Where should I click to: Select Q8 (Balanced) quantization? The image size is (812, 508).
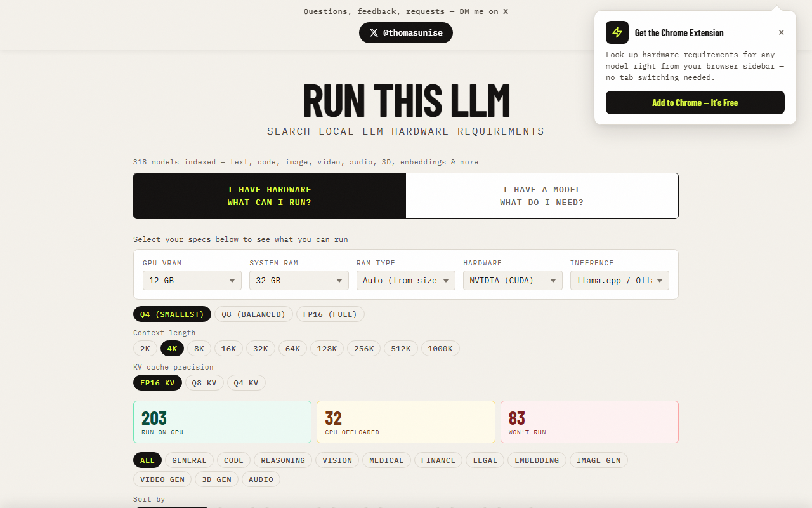coord(254,314)
